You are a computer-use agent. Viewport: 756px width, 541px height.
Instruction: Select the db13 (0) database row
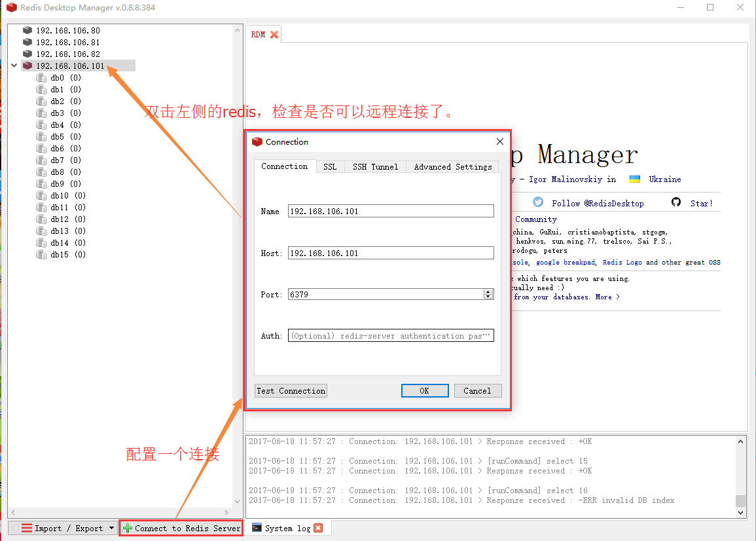click(x=62, y=231)
